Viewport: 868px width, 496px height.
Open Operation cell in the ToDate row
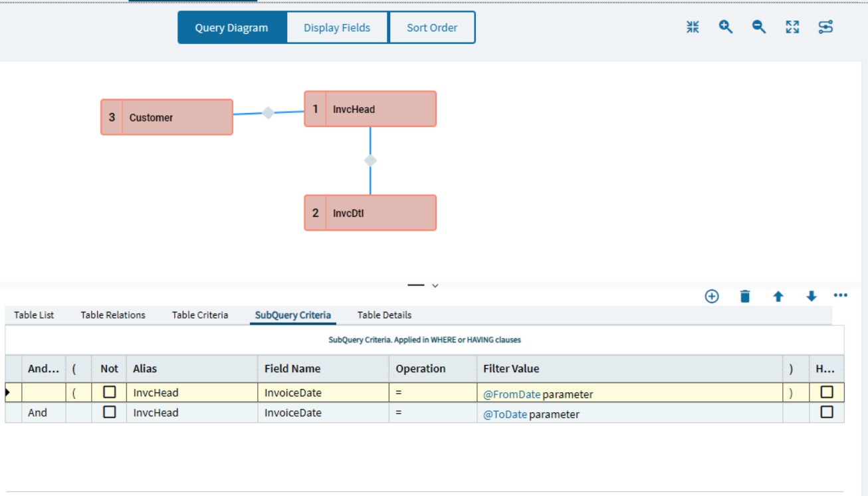click(x=433, y=413)
